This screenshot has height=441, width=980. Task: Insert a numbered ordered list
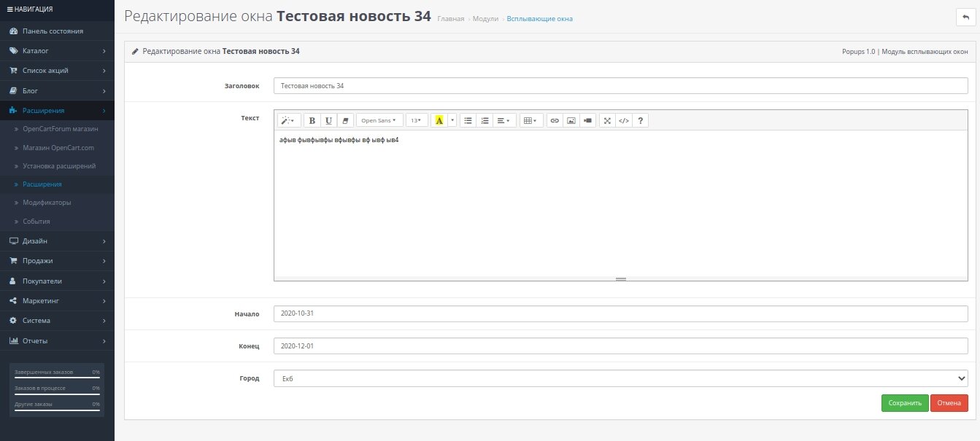[485, 120]
